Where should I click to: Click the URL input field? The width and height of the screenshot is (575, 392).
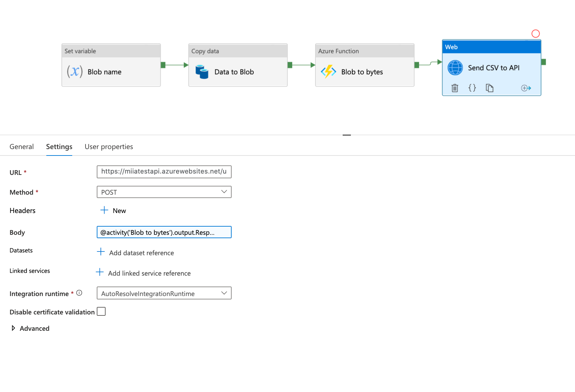164,172
